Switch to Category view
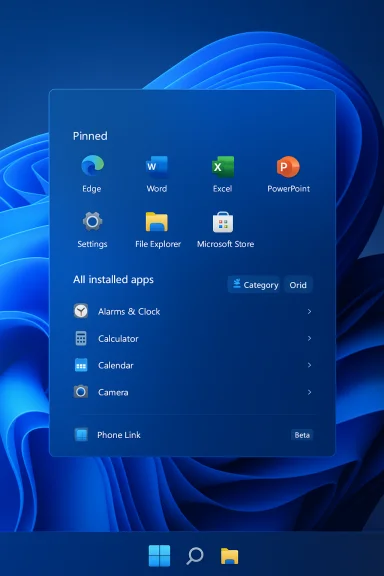This screenshot has height=576, width=384. click(254, 285)
